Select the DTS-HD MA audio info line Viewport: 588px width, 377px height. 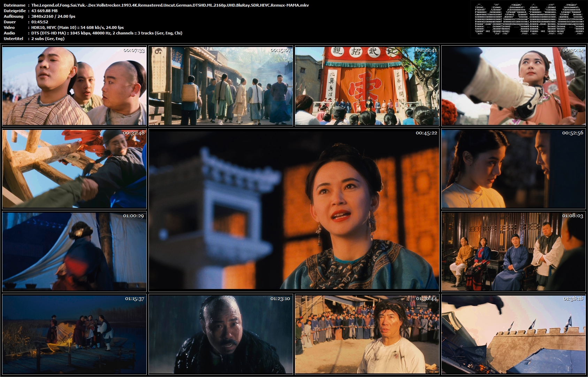pos(107,33)
